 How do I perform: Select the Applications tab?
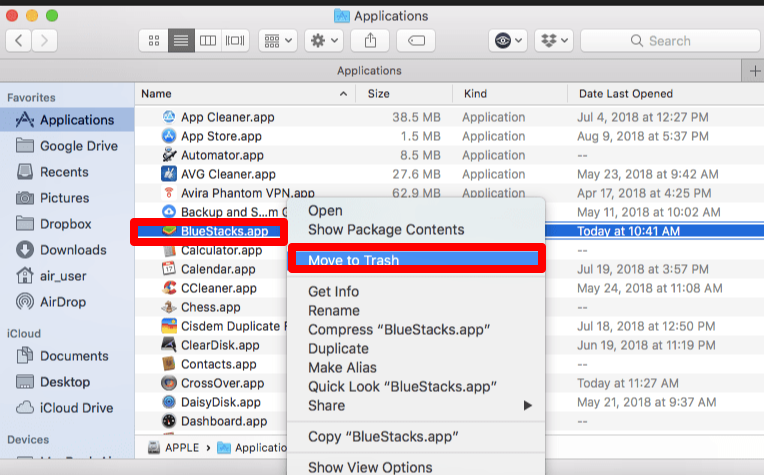[x=369, y=71]
